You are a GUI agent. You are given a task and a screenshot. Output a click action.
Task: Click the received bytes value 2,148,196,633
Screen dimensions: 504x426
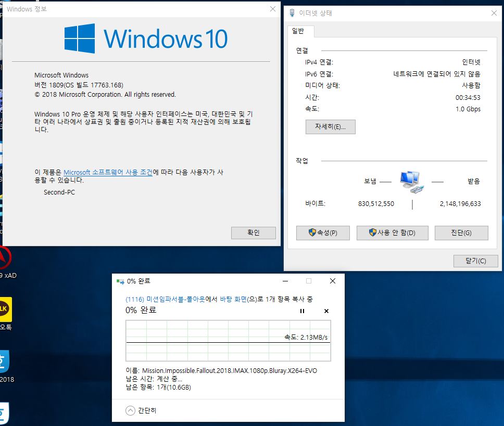pyautogui.click(x=460, y=204)
